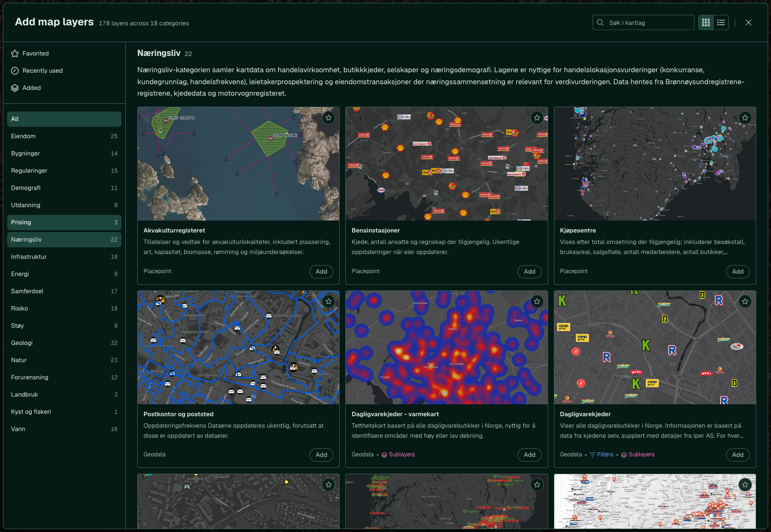Choose the Utdanning category
771x532 pixels.
coord(64,205)
